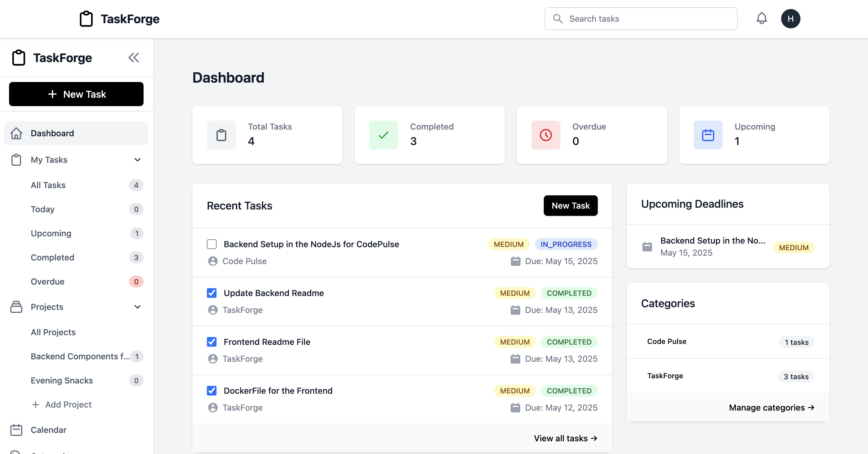Click the Calendar icon in sidebar
This screenshot has width=868, height=454.
[x=16, y=430]
